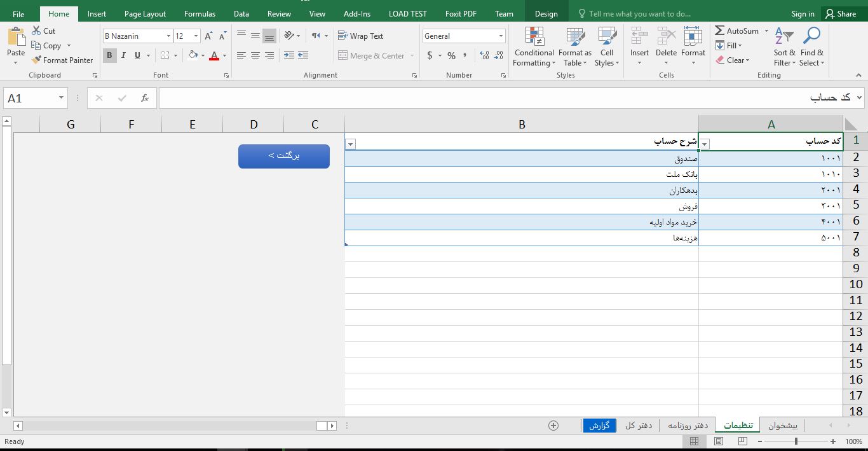Screen dimensions: 868x451
Task: Open the filter dropdown for کد حساب
Action: pyautogui.click(x=704, y=144)
